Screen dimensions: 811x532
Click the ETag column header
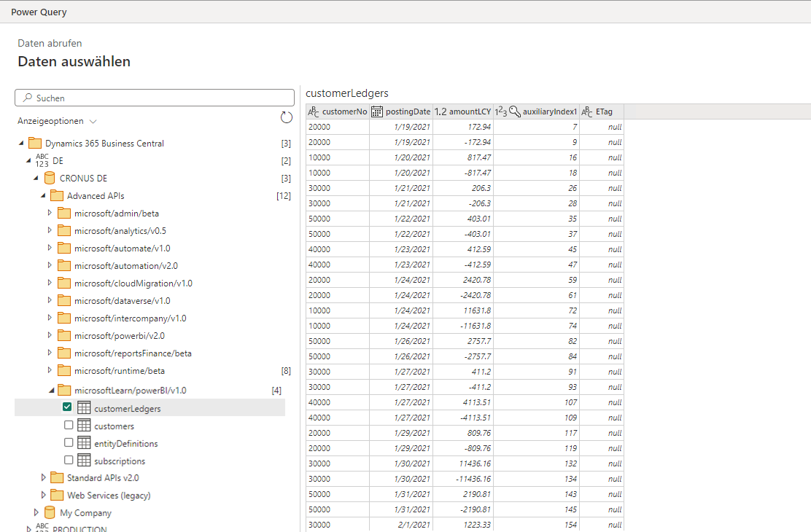602,112
